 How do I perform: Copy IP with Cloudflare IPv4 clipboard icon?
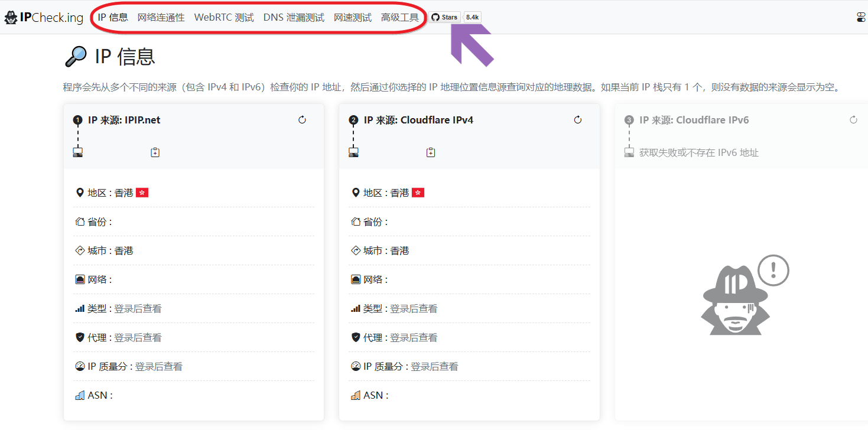[x=431, y=152]
